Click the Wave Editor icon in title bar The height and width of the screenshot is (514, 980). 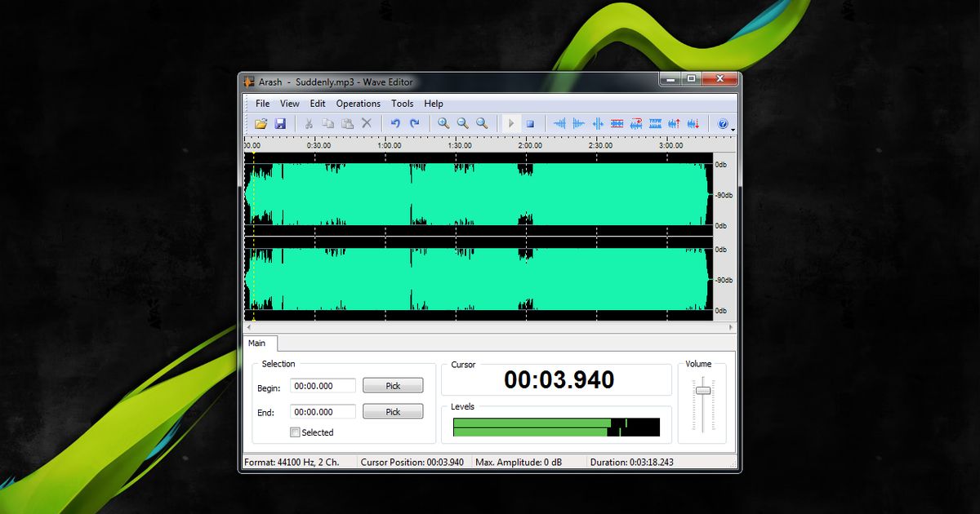250,82
